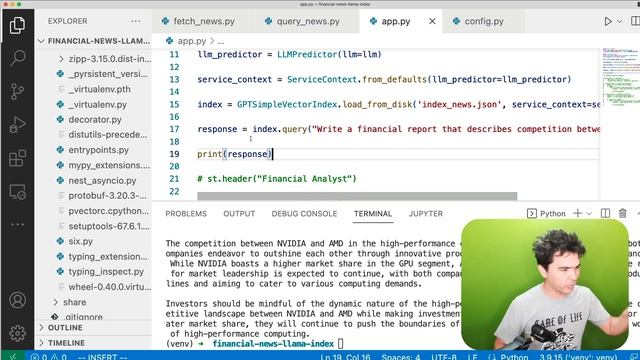Image resolution: width=640 pixels, height=360 pixels.
Task: Click app.py in the breadcrumb
Action: coord(192,41)
